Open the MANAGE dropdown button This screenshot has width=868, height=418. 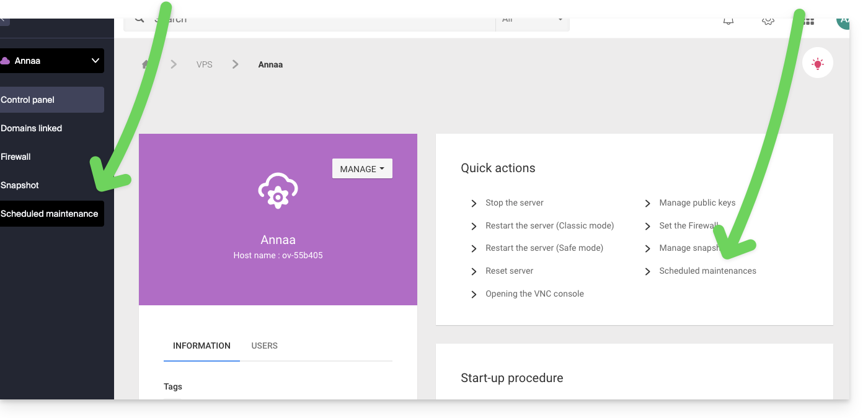(362, 169)
